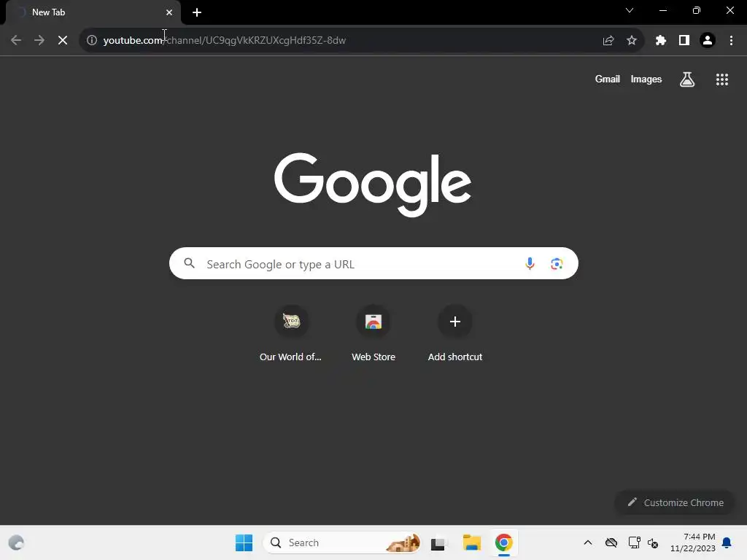
Task: Click the Google search box
Action: (373, 263)
